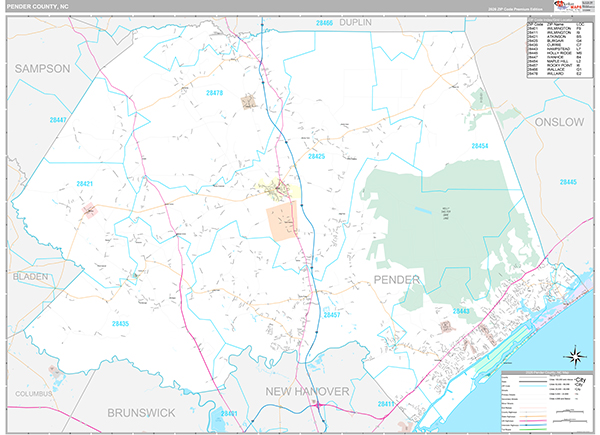This screenshot has width=600, height=435.
Task: Select HOLLY RIDGE row in ZIP index
Action: (x=558, y=54)
